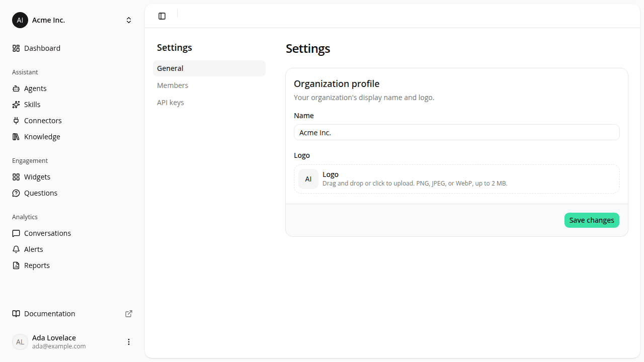Click the Alerts label in Analytics
Viewport: 644px width, 362px height.
click(34, 249)
